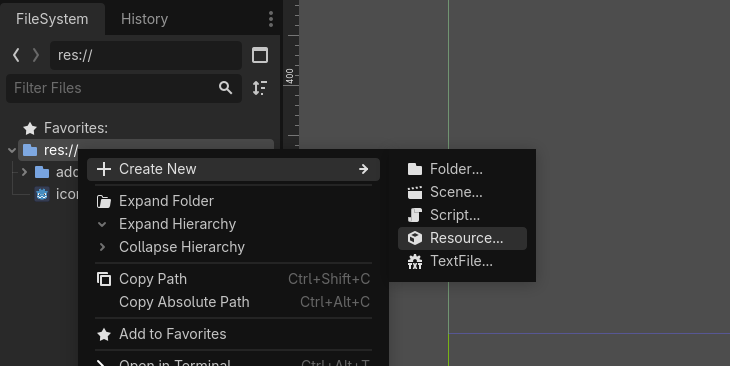730x366 pixels.
Task: Choose Collapse Hierarchy menu entry
Action: click(x=233, y=247)
